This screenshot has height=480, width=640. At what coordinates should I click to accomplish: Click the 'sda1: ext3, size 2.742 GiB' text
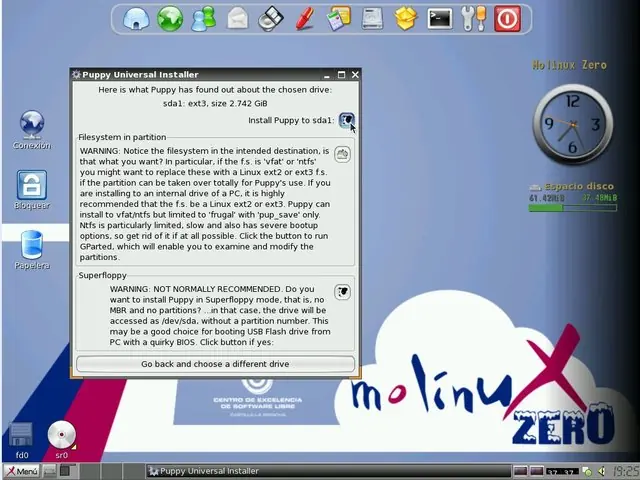(215, 103)
